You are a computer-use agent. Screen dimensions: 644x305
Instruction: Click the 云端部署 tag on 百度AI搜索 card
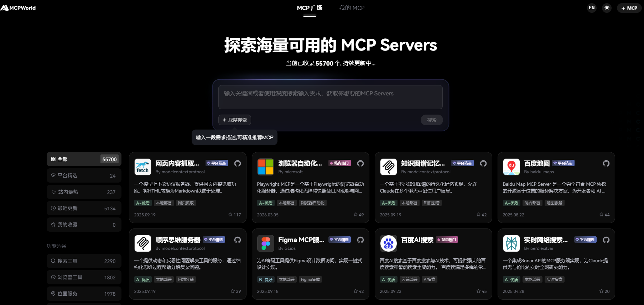410,279
